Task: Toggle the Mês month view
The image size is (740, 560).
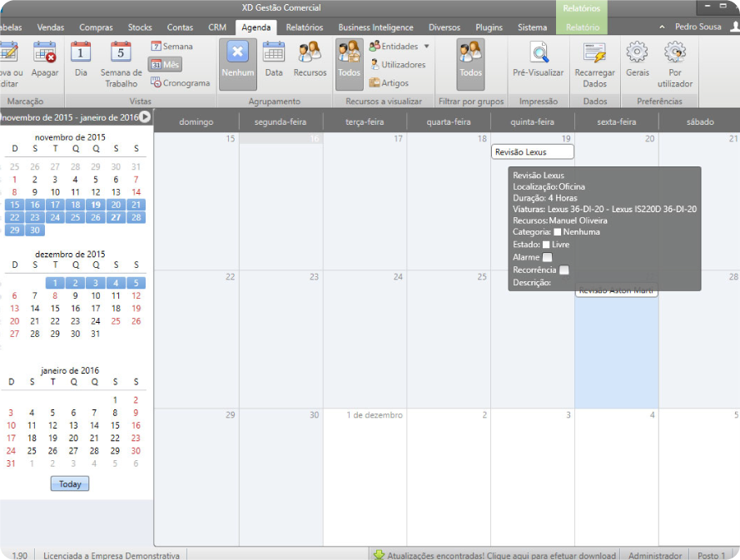Action: [x=166, y=64]
